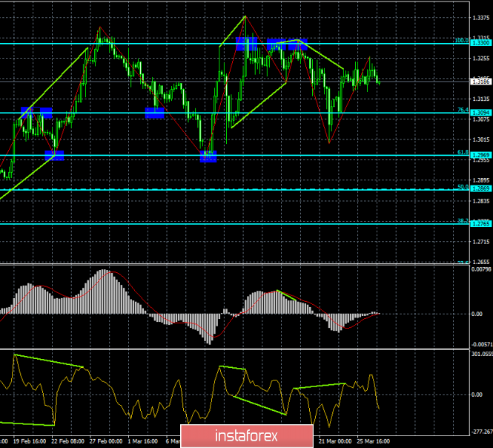Select the 100.0 Fibonacci level label
This screenshot has width=493, height=448.
point(463,40)
